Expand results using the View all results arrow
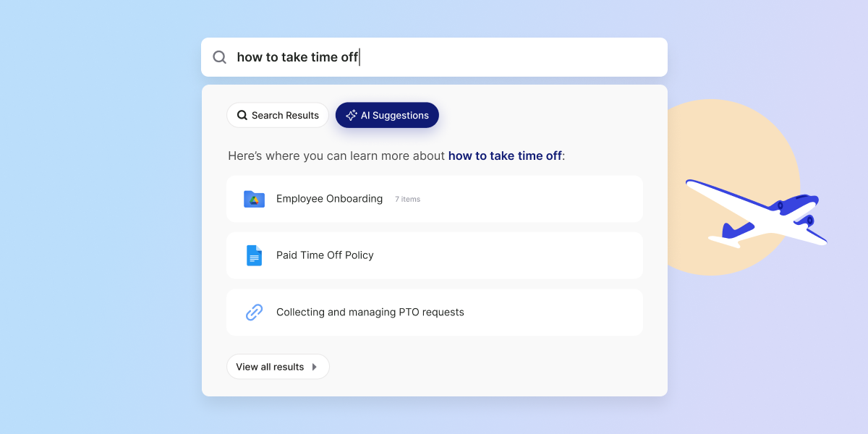868x434 pixels. coord(315,367)
